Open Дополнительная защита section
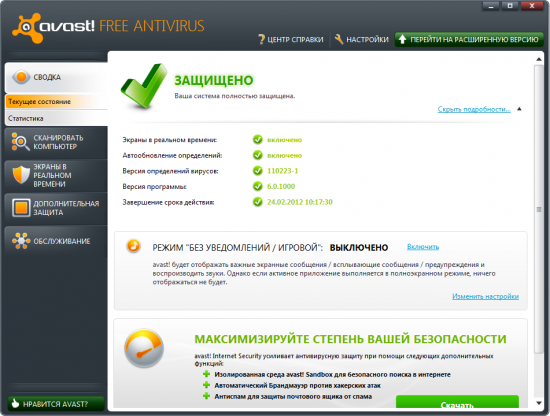 [x=56, y=208]
